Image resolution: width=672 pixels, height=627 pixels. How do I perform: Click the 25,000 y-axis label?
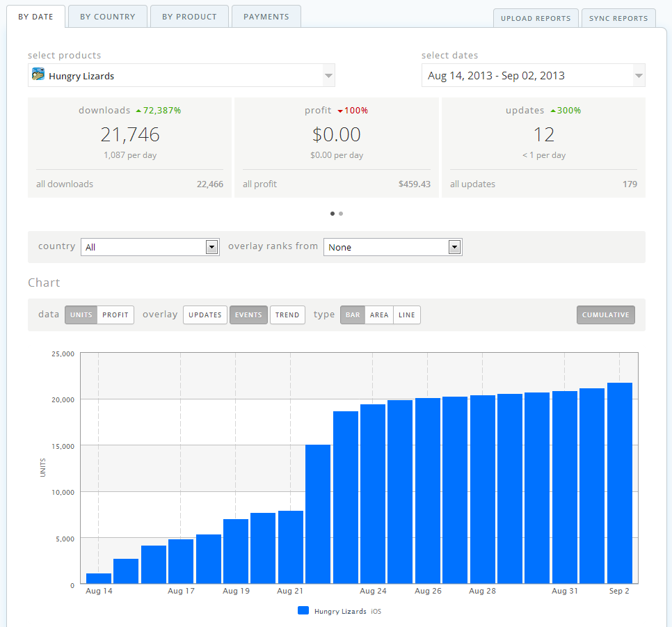point(63,354)
